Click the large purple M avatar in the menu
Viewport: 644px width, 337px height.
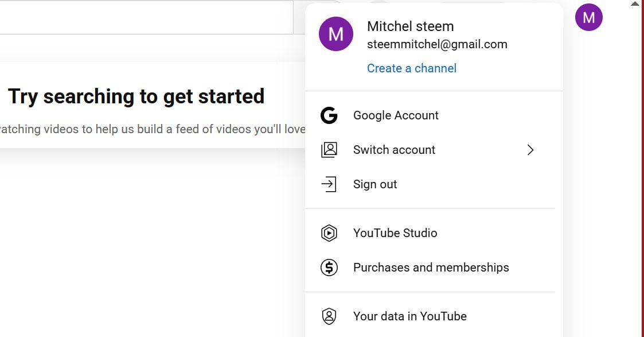336,34
